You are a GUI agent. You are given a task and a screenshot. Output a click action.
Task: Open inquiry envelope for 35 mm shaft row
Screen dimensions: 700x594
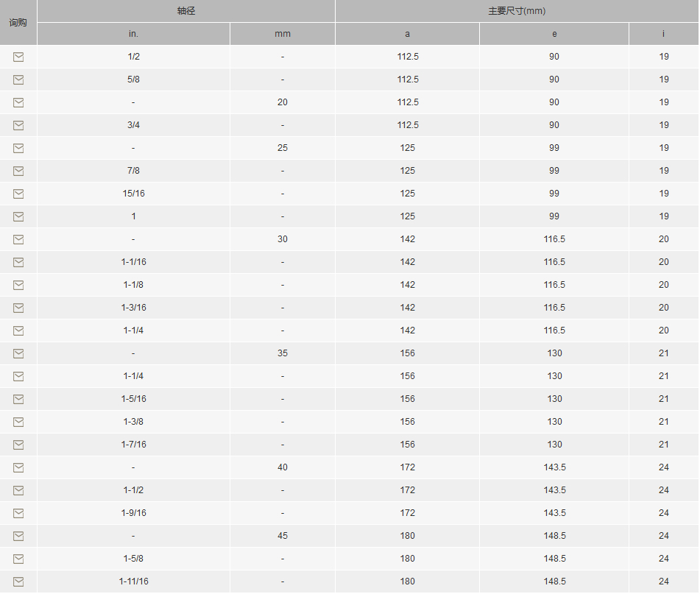point(18,353)
